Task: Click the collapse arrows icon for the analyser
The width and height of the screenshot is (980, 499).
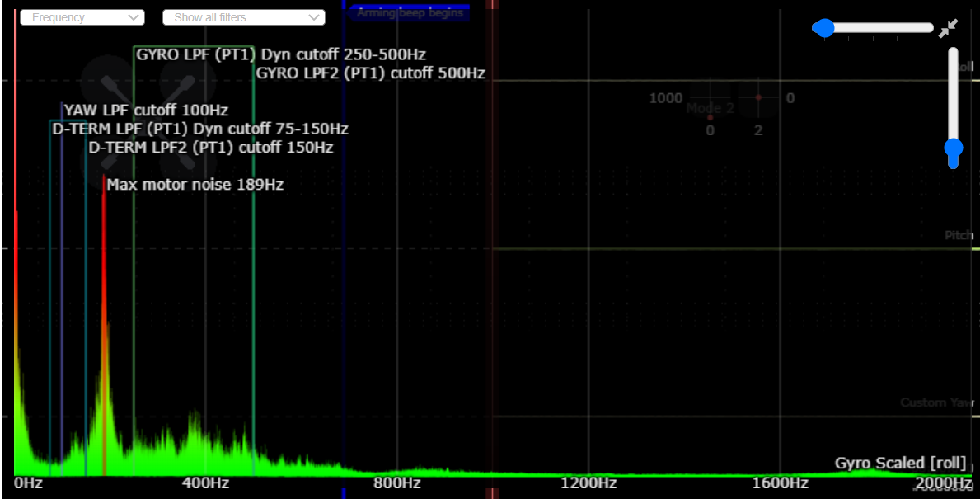Action: tap(948, 28)
